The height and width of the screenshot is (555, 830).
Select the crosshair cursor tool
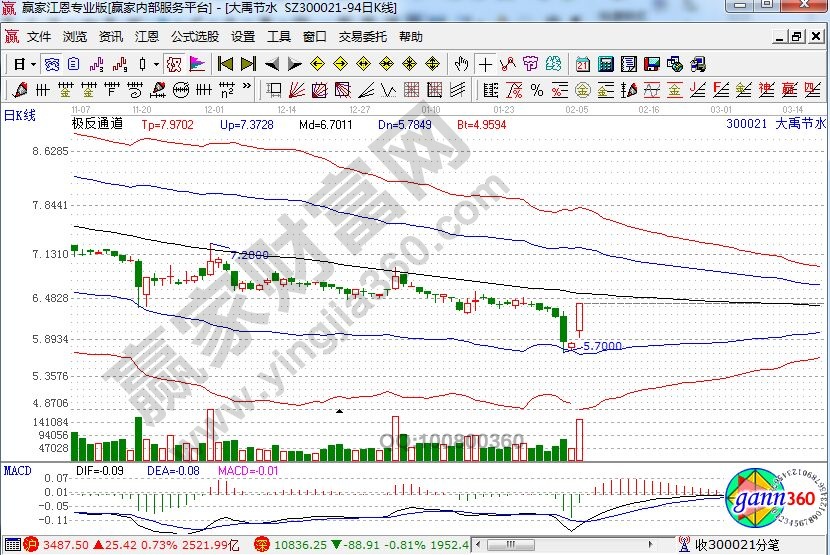(x=485, y=64)
